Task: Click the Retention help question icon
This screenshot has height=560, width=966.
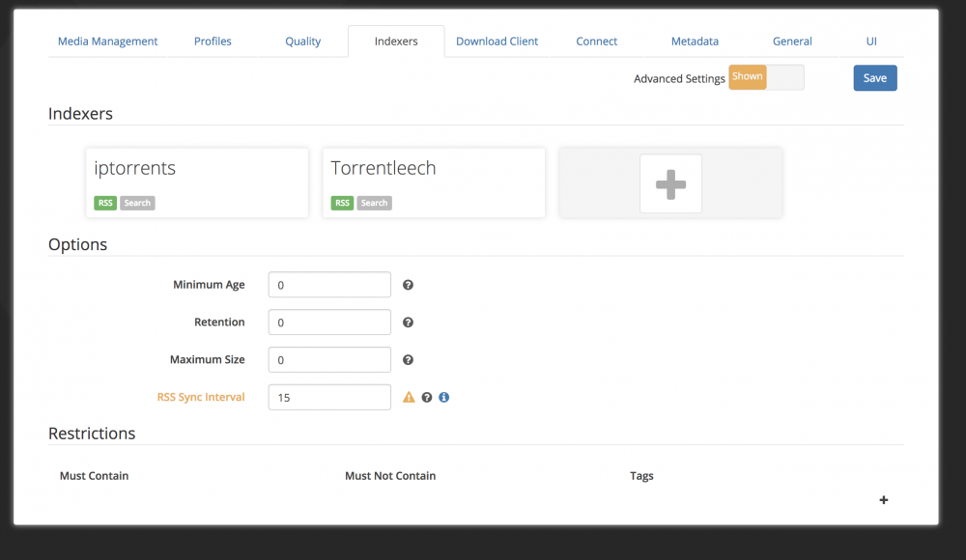Action: 408,322
